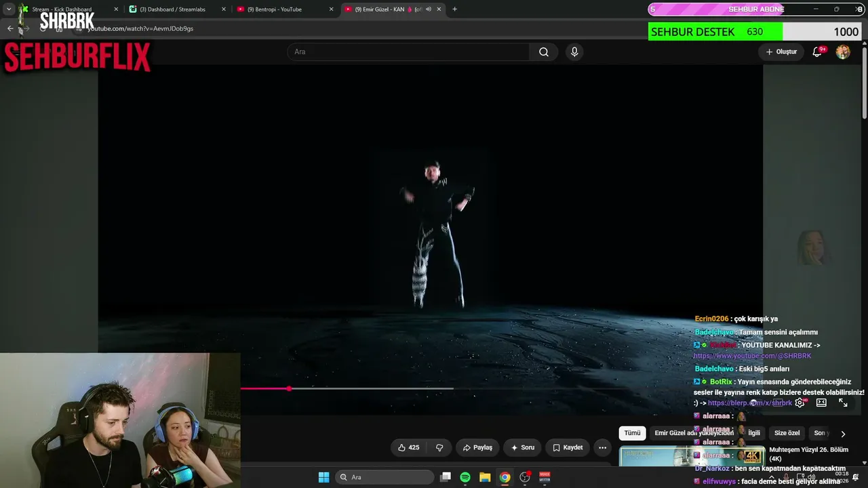The height and width of the screenshot is (488, 868).
Task: Open Muhteşem Yüzyıl 26. Bölüm video thumbnail
Action: click(x=692, y=457)
